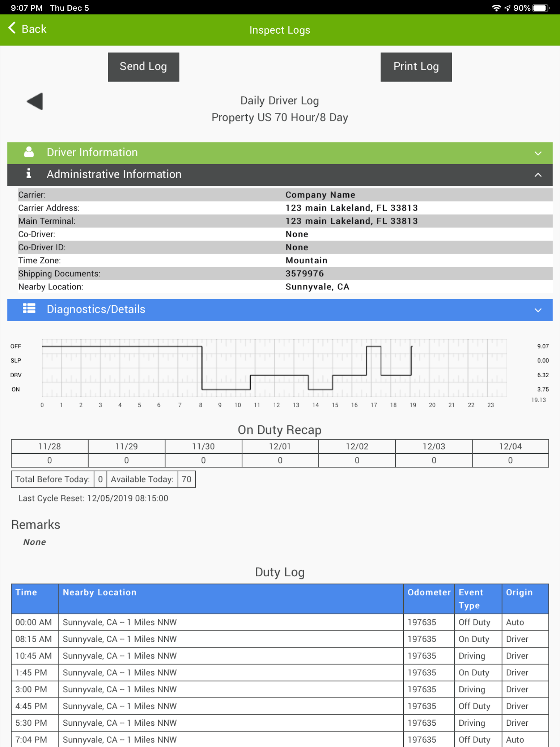Click Last Cycle Reset timestamp text

click(93, 498)
